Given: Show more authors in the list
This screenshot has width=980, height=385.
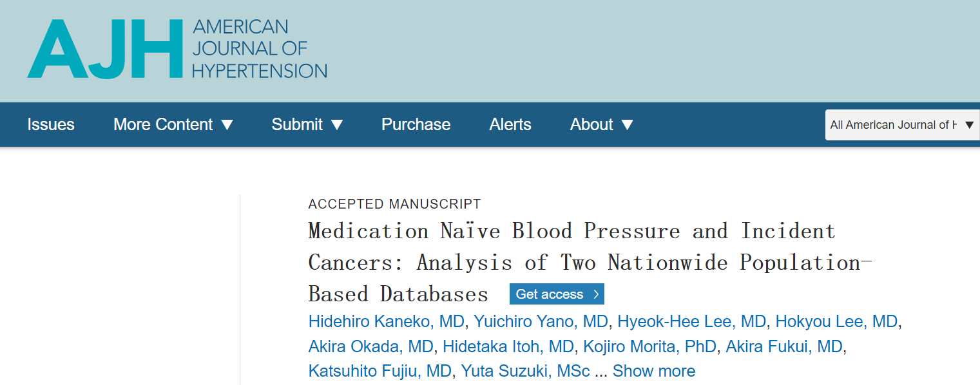Looking at the screenshot, I should [x=653, y=371].
